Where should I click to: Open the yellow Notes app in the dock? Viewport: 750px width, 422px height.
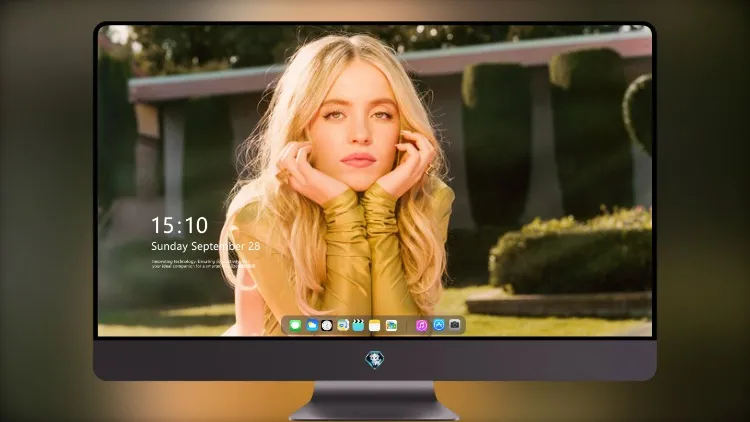pyautogui.click(x=375, y=325)
